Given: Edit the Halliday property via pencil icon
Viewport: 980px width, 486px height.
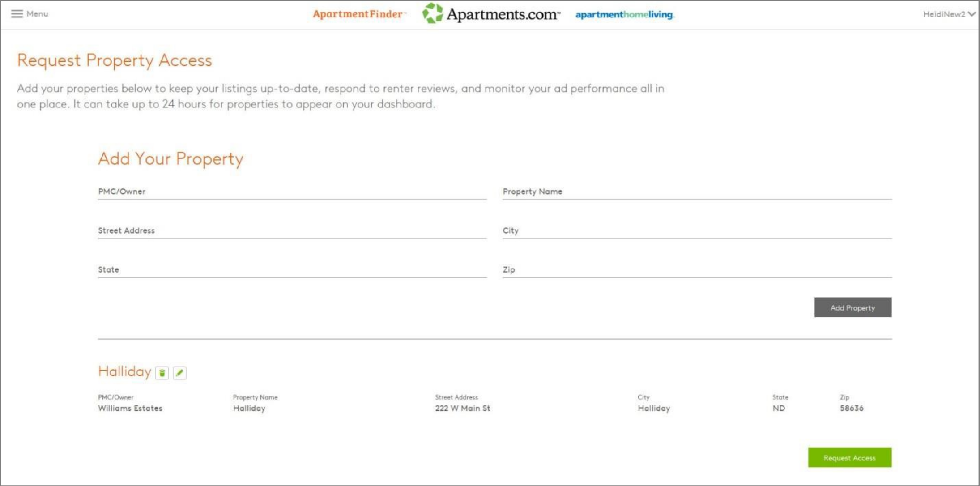Looking at the screenshot, I should coord(180,372).
